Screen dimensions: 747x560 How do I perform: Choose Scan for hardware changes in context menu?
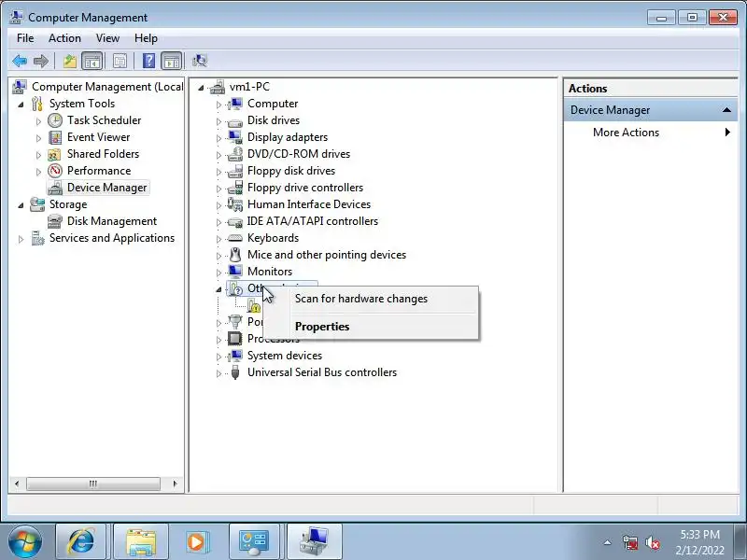(371, 299)
